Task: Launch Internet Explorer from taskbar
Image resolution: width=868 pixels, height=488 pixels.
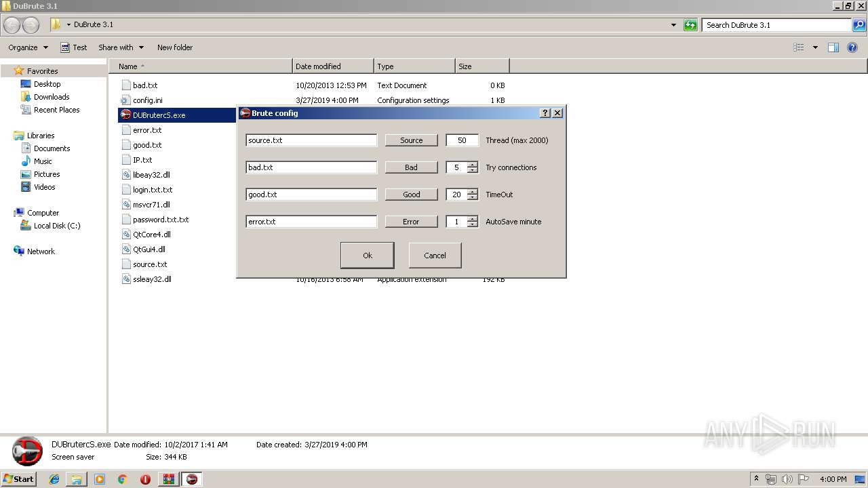Action: [54, 479]
